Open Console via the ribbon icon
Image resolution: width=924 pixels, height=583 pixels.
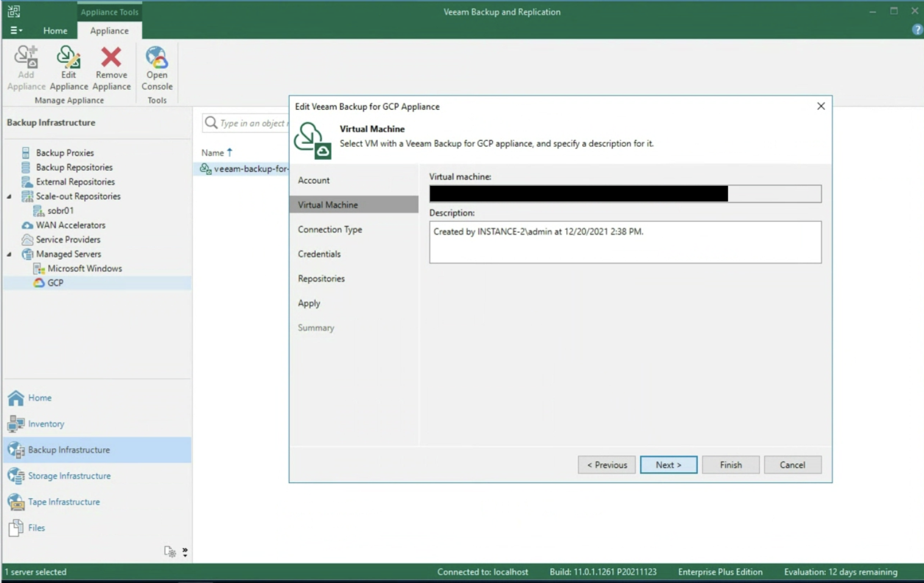click(157, 57)
